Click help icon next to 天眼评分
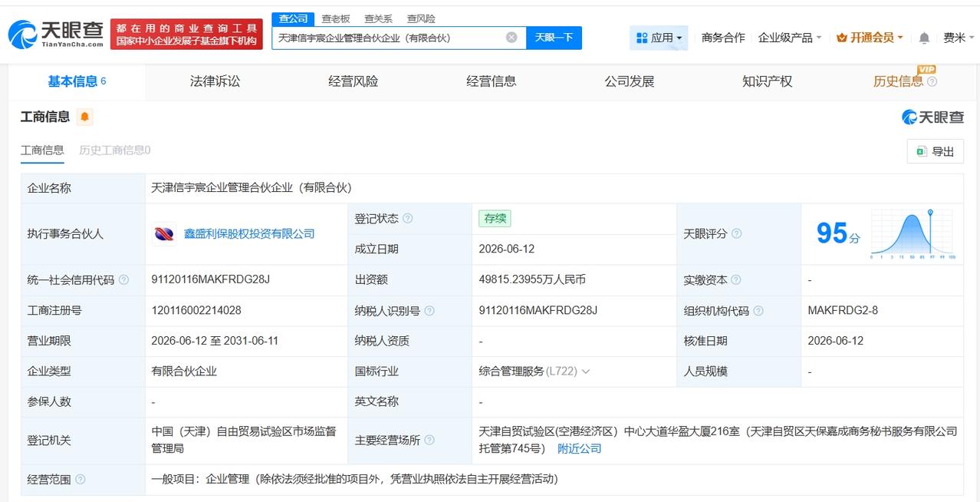Viewport: 980px width, 502px height. tap(736, 234)
